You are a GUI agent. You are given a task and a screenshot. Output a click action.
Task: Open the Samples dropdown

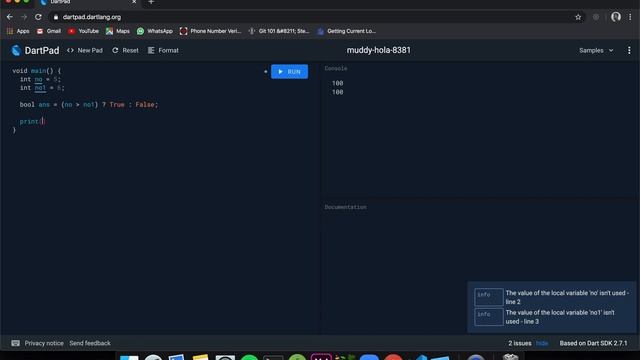[596, 50]
